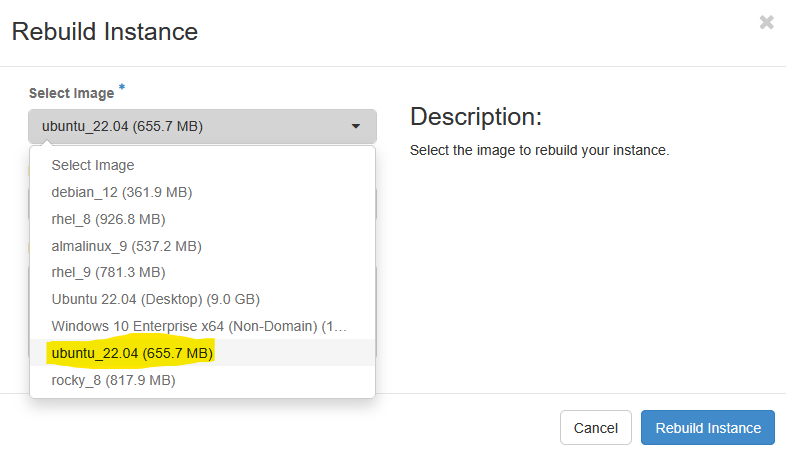786x457 pixels.
Task: Close the Rebuild Instance dialog
Action: [766, 22]
